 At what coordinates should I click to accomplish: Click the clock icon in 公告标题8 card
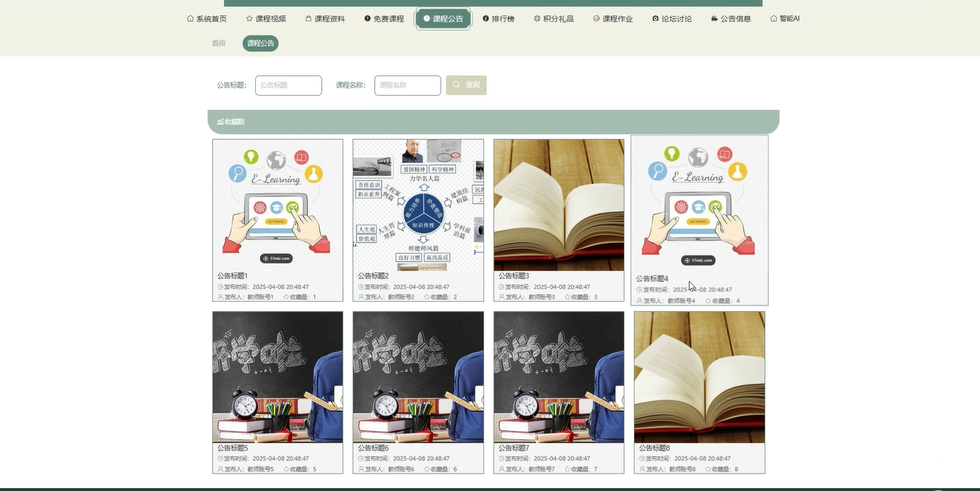tap(642, 458)
